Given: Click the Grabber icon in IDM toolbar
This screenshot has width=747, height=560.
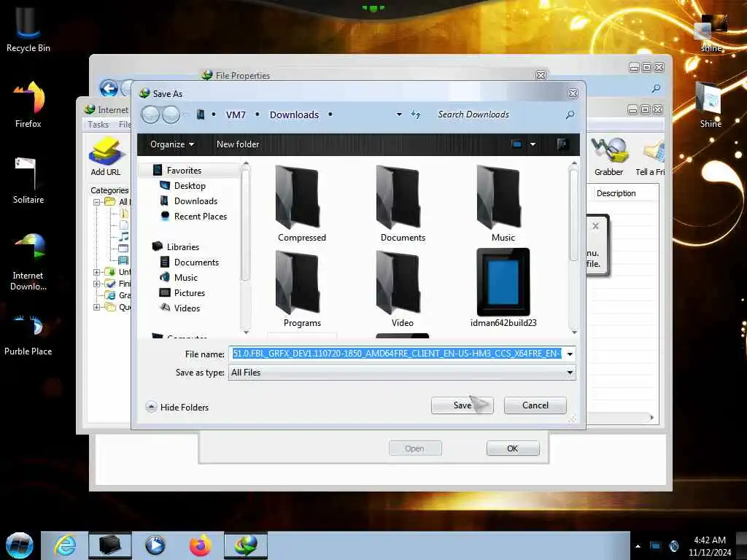Looking at the screenshot, I should pos(608,157).
